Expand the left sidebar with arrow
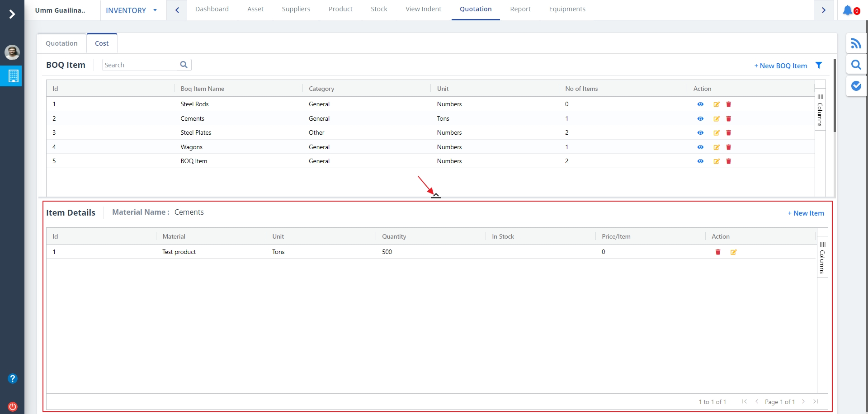 (x=12, y=14)
